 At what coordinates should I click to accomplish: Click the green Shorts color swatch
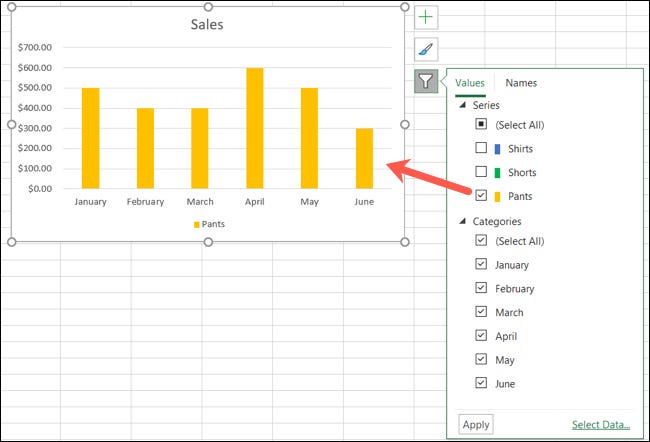pos(497,172)
